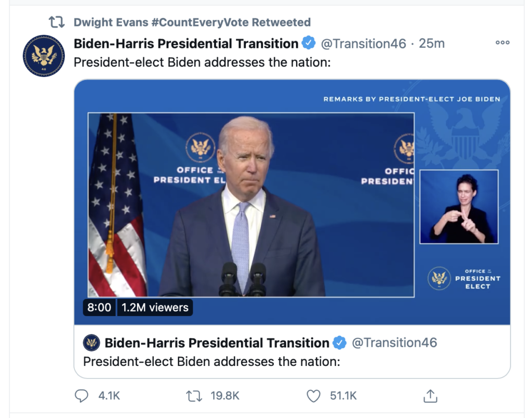Open the Biden-Harris Presidential Transition name at top
Screen dimensions: 532x418
tap(186, 43)
